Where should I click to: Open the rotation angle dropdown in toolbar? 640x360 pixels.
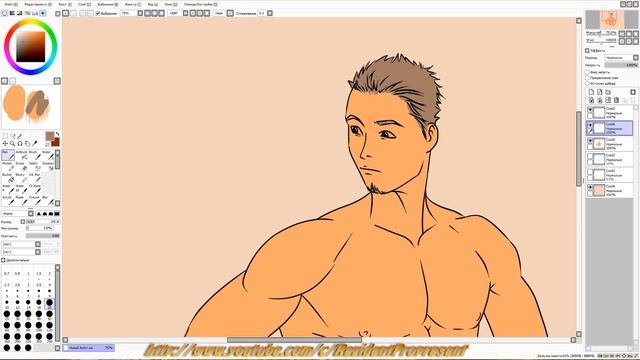pyautogui.click(x=185, y=13)
